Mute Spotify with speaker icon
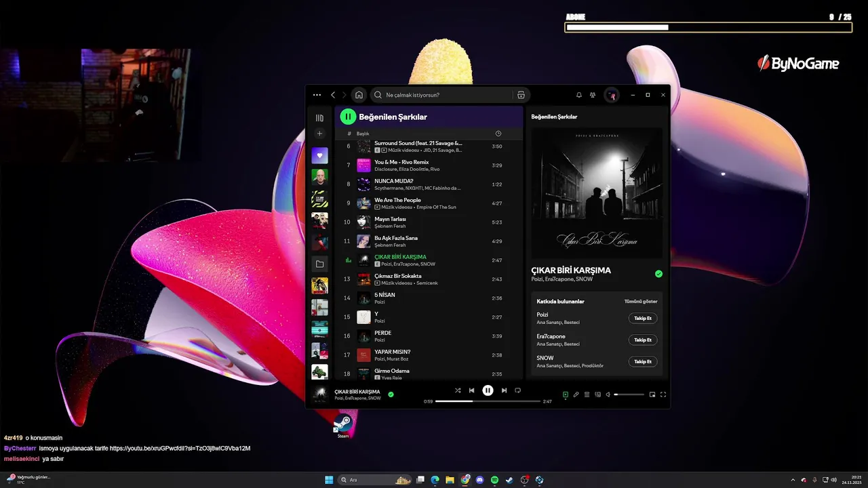Image resolution: width=868 pixels, height=488 pixels. tap(608, 394)
